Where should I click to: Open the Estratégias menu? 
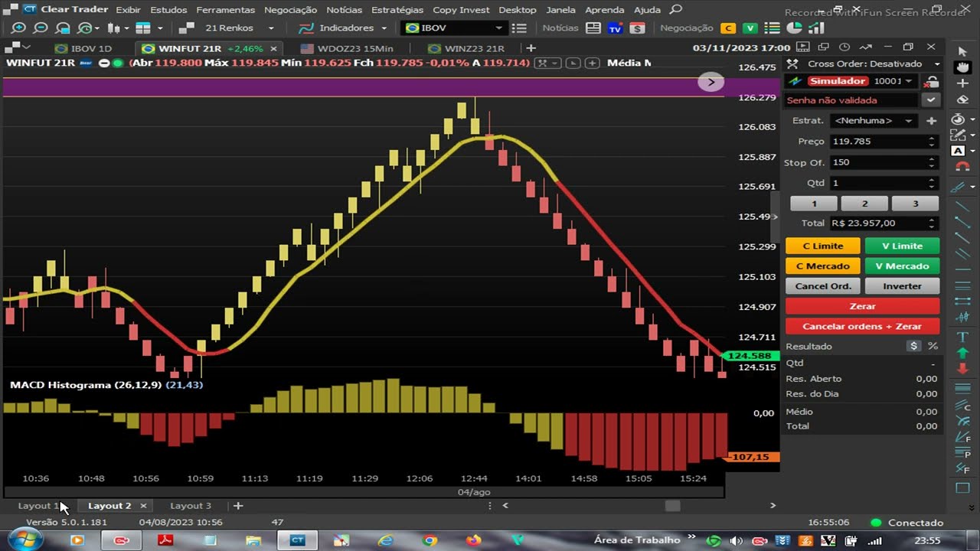397,10
